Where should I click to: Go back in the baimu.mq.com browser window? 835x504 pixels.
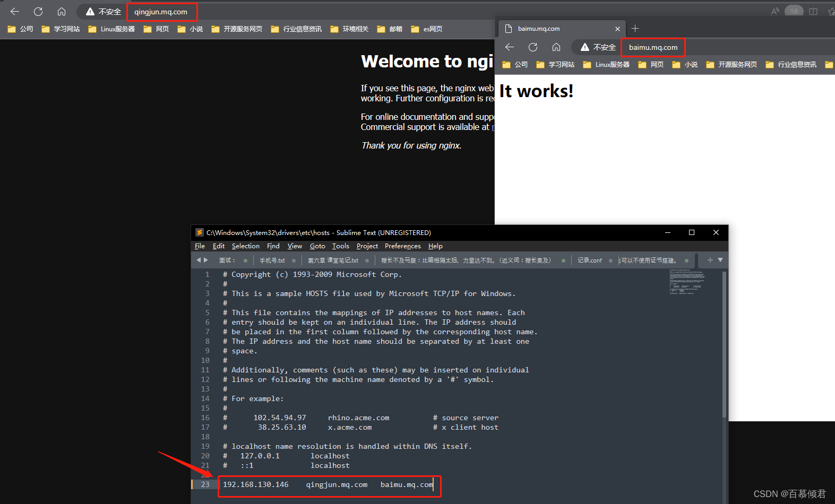click(x=510, y=47)
